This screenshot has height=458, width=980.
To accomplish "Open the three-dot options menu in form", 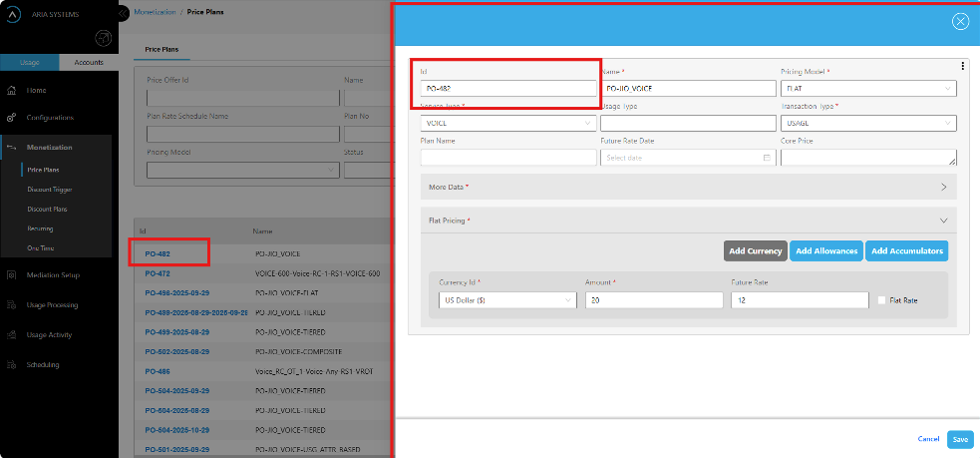I will pos(962,66).
